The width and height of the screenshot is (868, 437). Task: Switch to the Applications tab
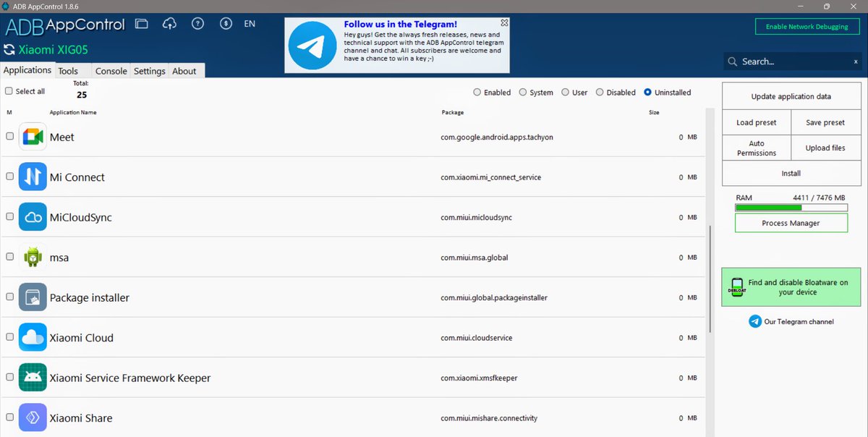27,70
